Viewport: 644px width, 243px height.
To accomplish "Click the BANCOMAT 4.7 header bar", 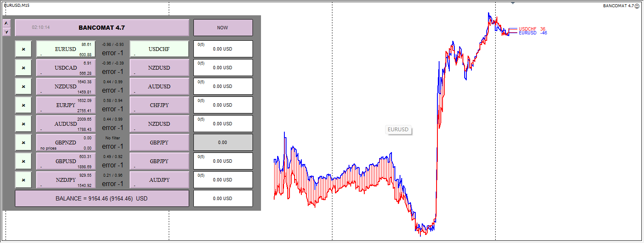I will 102,28.
